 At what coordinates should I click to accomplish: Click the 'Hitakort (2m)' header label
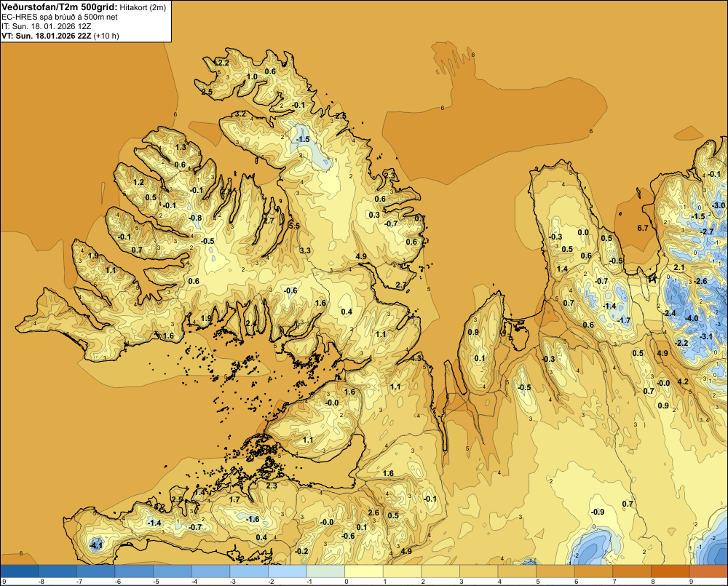pos(143,7)
